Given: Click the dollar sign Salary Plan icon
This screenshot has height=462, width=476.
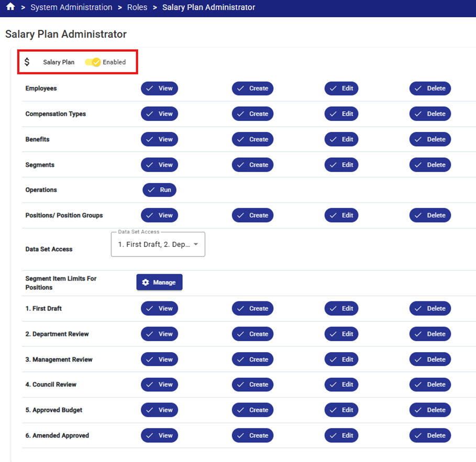Looking at the screenshot, I should [27, 62].
